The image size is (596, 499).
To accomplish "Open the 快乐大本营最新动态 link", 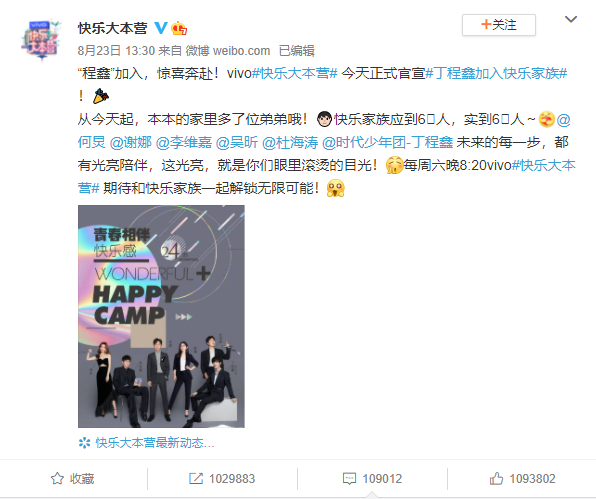I will [155, 443].
